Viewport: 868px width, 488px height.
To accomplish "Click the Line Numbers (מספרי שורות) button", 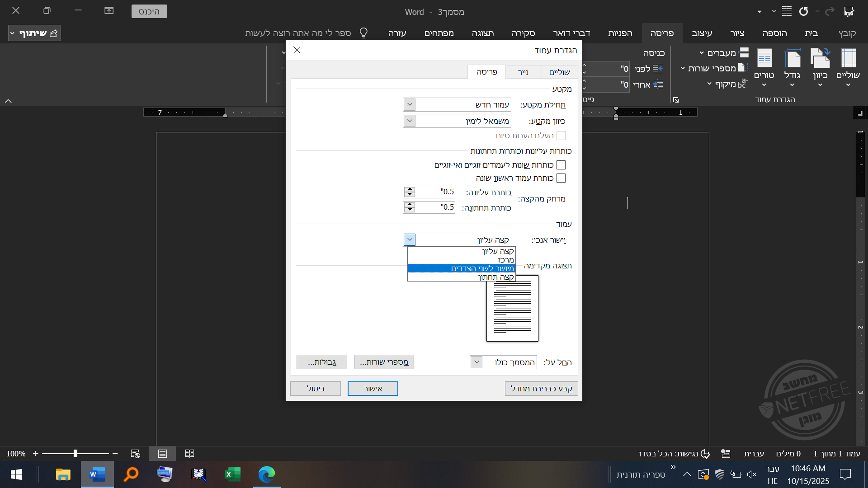I will click(x=384, y=362).
